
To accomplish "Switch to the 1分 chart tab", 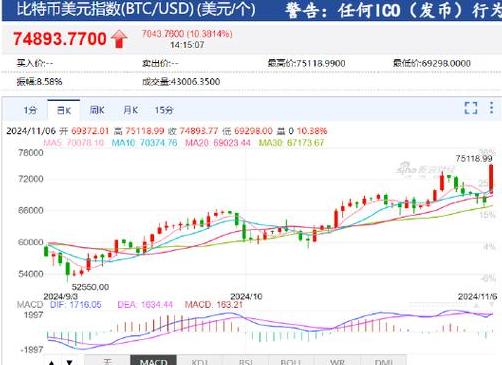I will click(30, 110).
